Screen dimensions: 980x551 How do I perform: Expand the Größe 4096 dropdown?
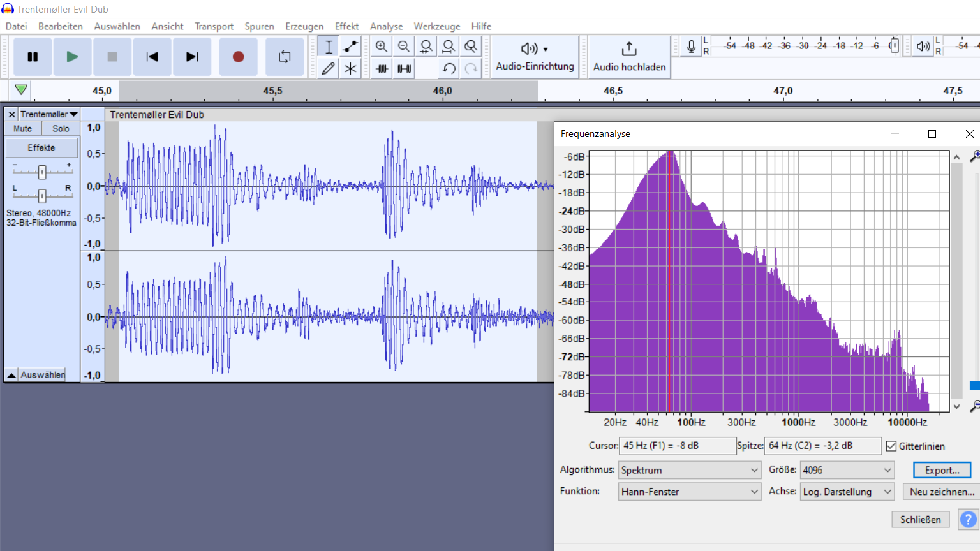point(847,470)
